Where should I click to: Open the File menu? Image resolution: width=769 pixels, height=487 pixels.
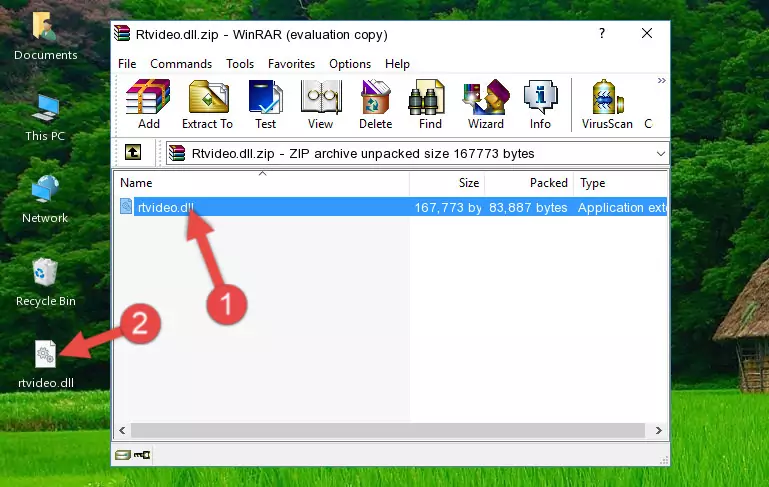click(x=127, y=64)
